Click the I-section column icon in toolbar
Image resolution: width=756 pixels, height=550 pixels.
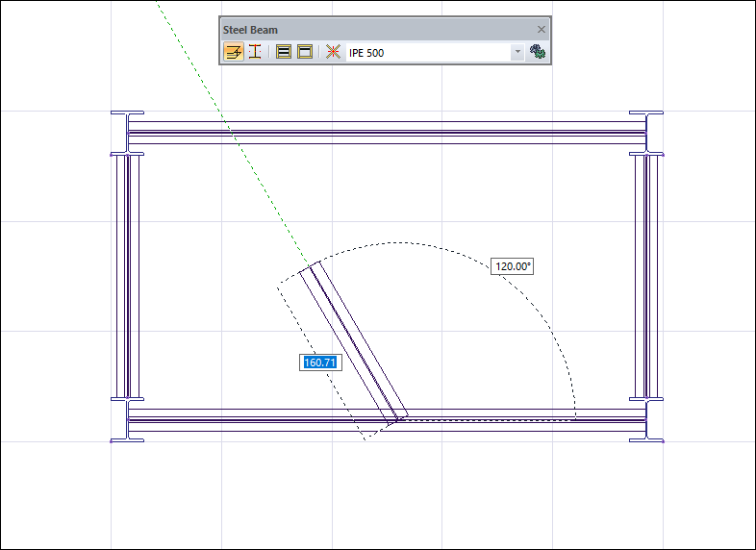click(255, 52)
